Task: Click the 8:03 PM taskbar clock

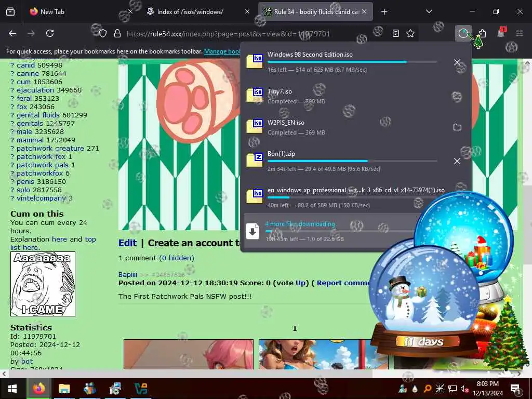Action: tap(488, 389)
